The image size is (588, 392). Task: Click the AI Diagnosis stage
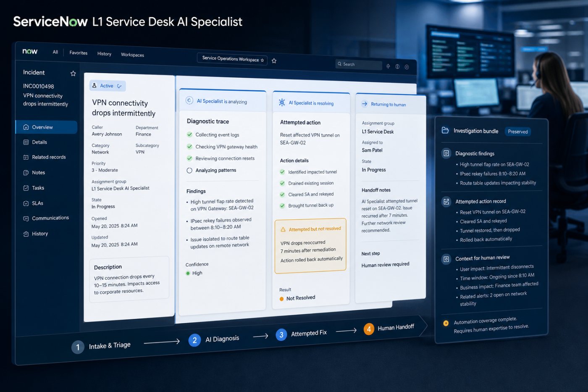(214, 339)
